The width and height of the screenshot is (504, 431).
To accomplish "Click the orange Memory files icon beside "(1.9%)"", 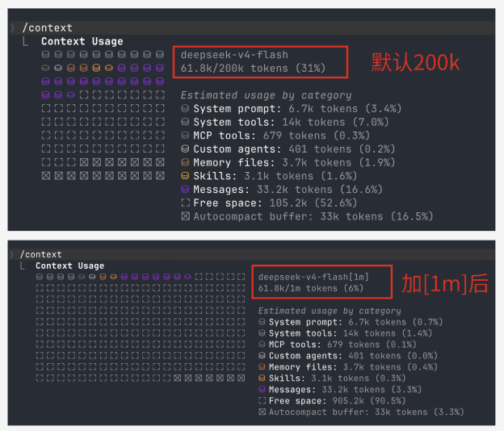I will [x=185, y=162].
